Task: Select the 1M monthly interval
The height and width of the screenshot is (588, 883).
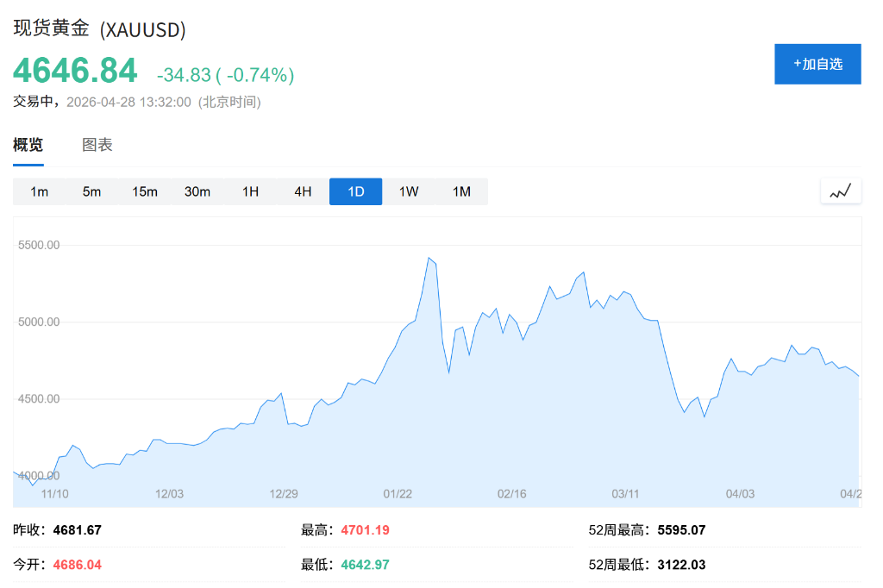Action: coord(461,191)
